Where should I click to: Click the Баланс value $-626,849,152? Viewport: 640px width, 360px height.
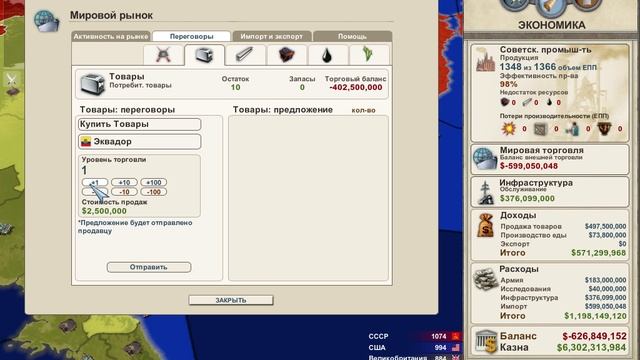tap(594, 336)
